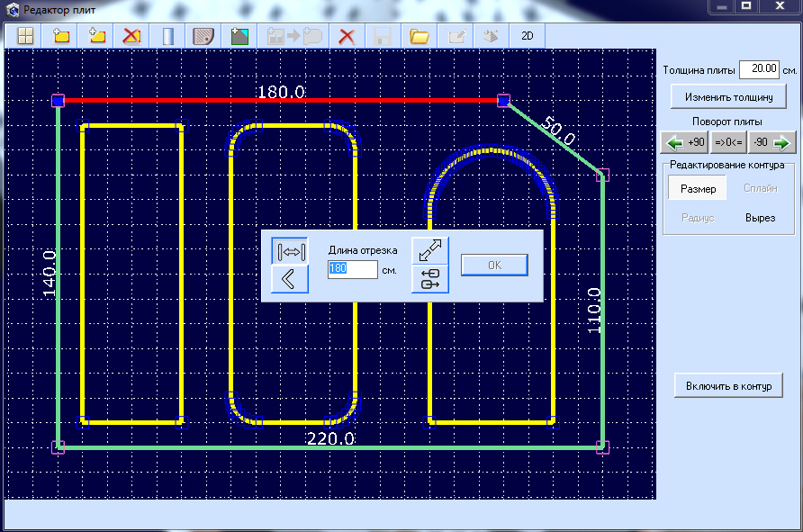This screenshot has width=803, height=532.
Task: Click the swap direction arrows icon
Action: pos(429,279)
